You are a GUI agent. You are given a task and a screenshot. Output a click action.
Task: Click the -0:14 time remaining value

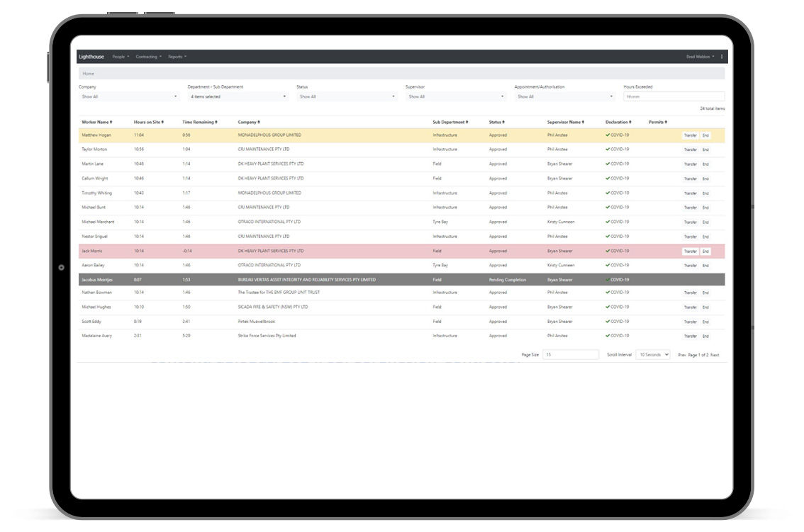186,251
